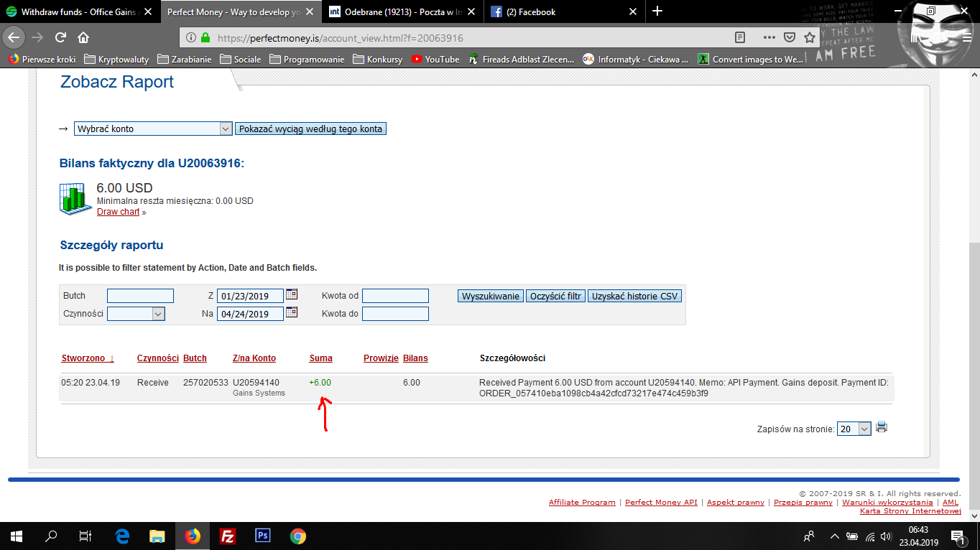Expand the Wybrać konto account dropdown
980x550 pixels.
pyautogui.click(x=152, y=129)
